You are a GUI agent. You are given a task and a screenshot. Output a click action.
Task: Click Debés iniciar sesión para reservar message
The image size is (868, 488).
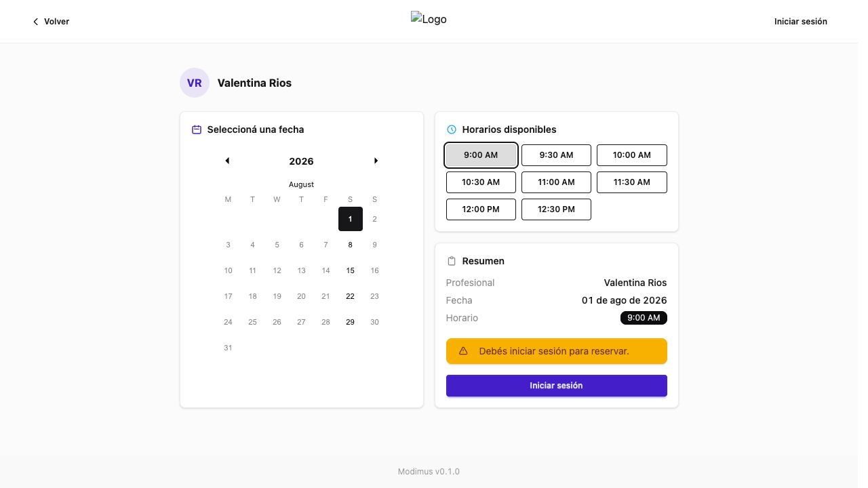(554, 351)
